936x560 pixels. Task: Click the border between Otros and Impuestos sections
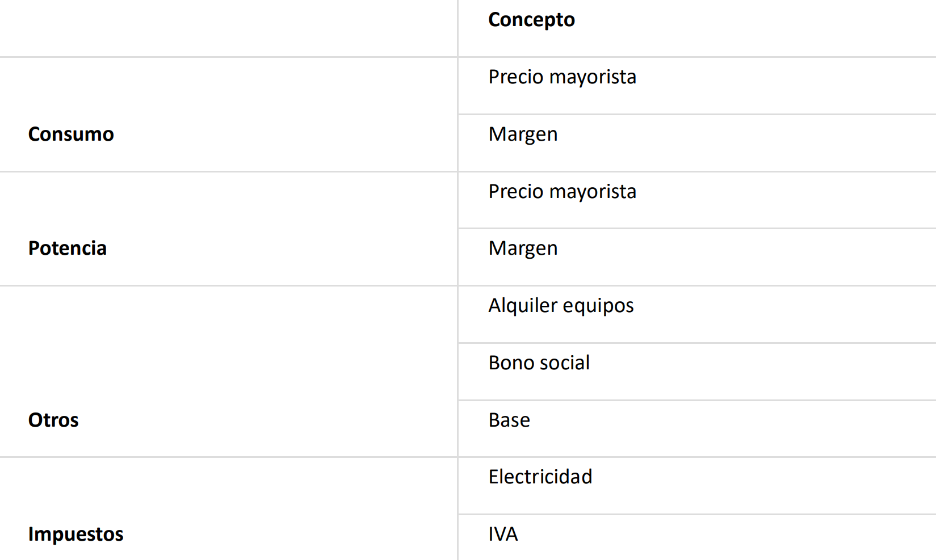click(227, 457)
